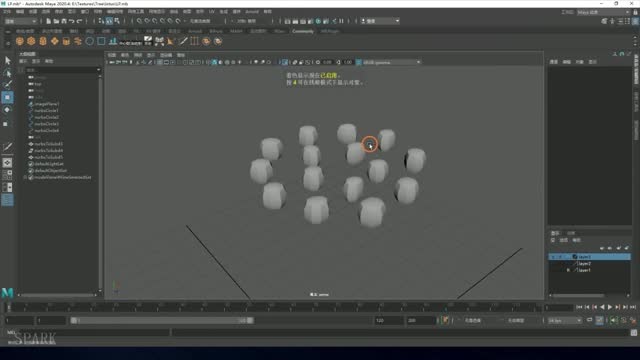Screen dimensions: 640x360
Task: Open the Maya workspace selector dropdown
Action: coord(603,12)
